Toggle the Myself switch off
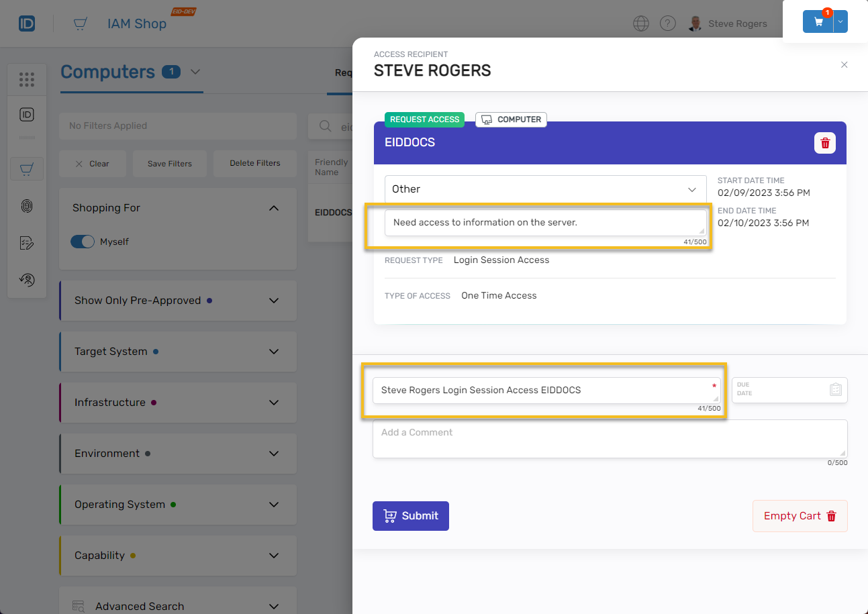 83,242
